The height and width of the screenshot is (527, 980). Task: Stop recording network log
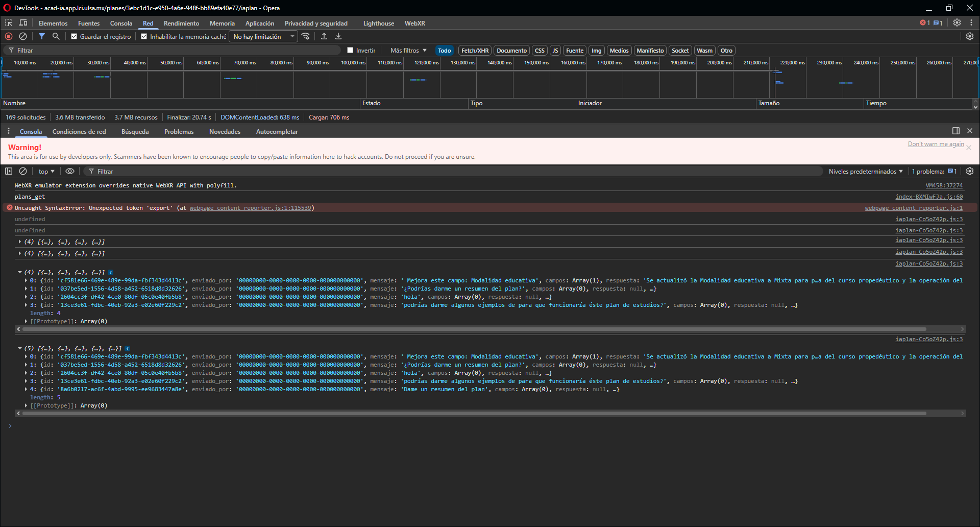(x=9, y=36)
